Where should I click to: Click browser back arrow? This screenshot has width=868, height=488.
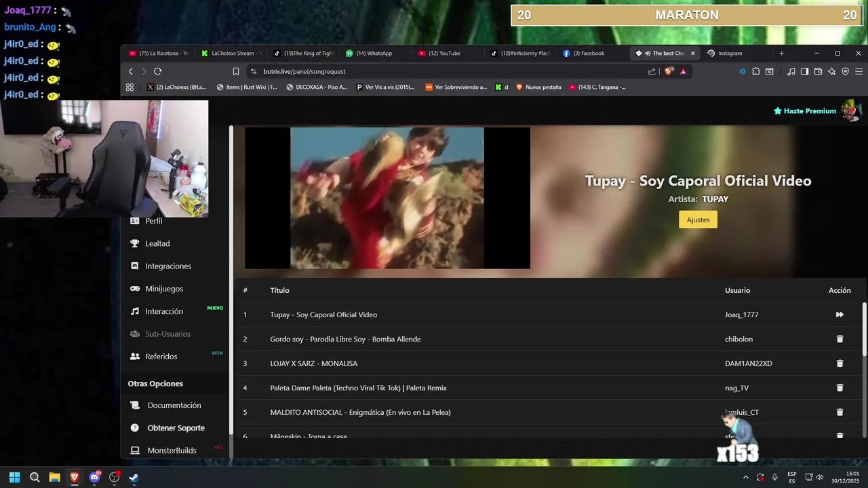pos(131,71)
